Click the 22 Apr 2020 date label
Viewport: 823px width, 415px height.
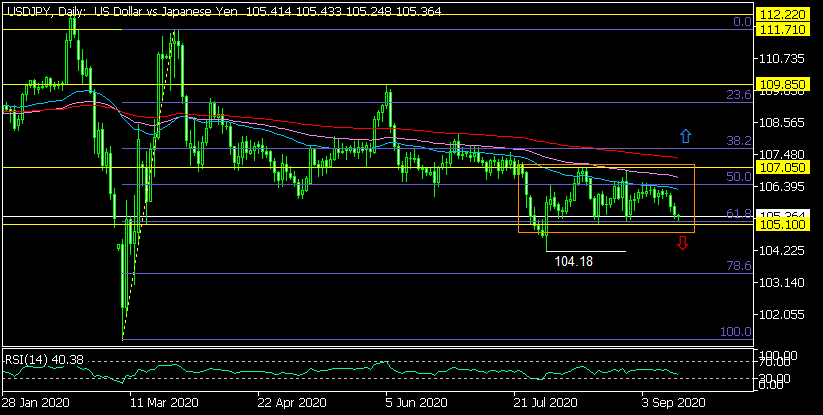292,403
